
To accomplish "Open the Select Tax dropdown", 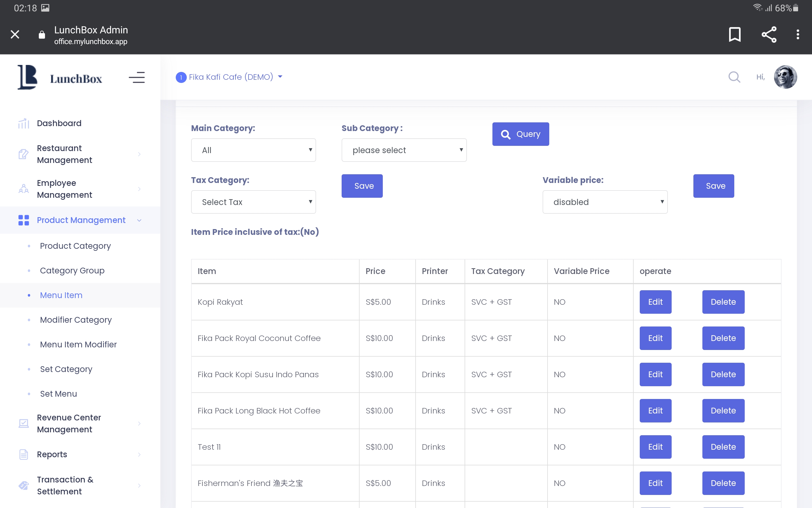I will pyautogui.click(x=253, y=202).
